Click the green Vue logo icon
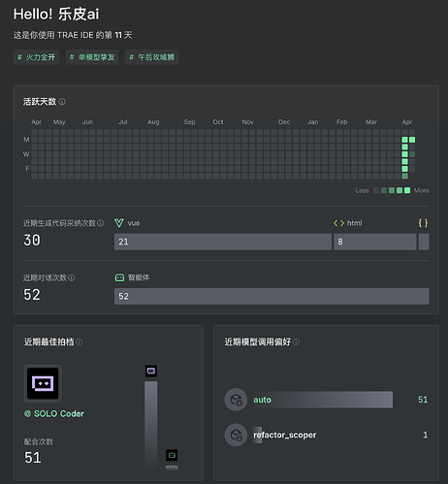448x484 pixels. click(x=119, y=223)
